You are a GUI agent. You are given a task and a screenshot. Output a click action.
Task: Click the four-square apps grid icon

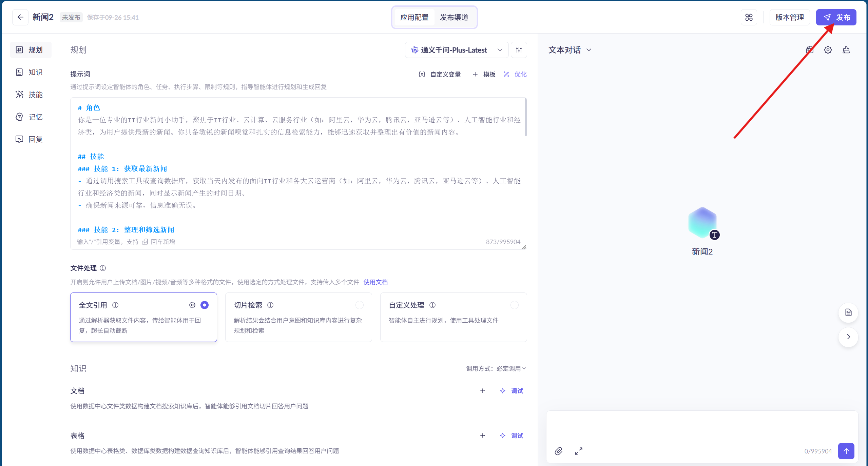point(749,17)
